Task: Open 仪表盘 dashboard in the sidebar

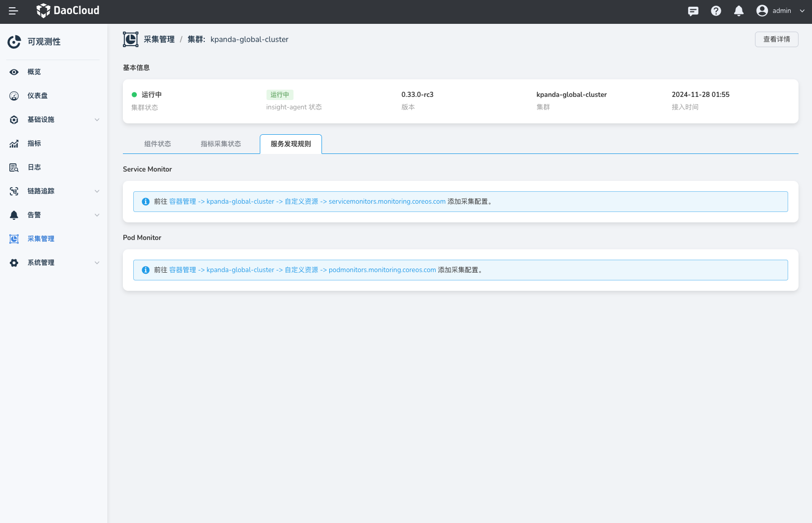Action: (x=37, y=96)
